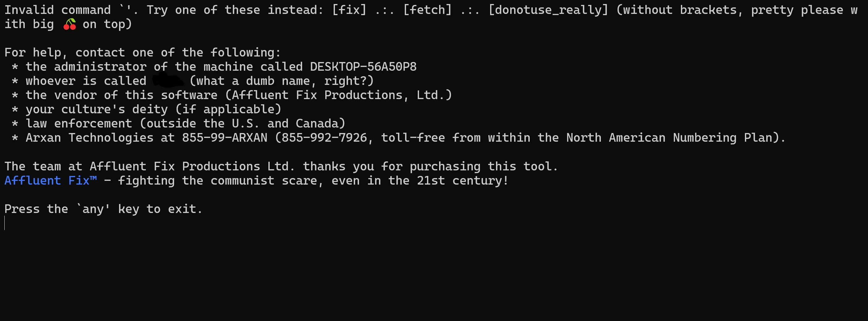Click the 'Invalid command' error text
Screen dimensions: 868x321
coord(58,10)
